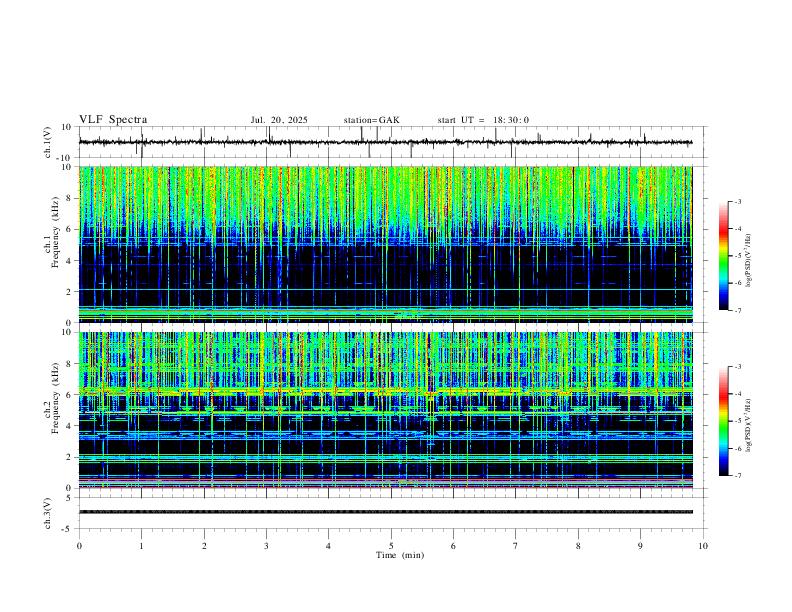Click the "Time (min)" x-axis label
Viewport: 792px width, 612px height.
tap(400, 555)
